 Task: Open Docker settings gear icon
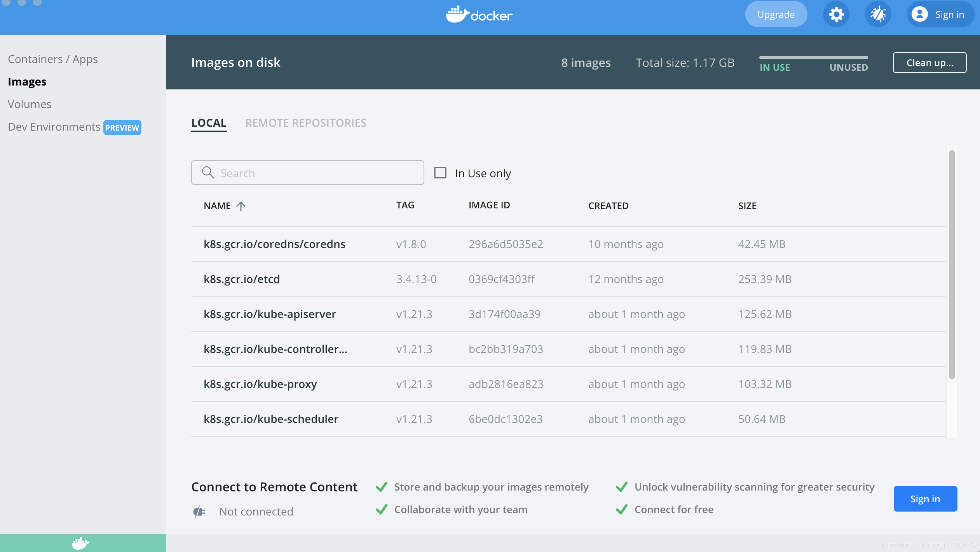[836, 14]
